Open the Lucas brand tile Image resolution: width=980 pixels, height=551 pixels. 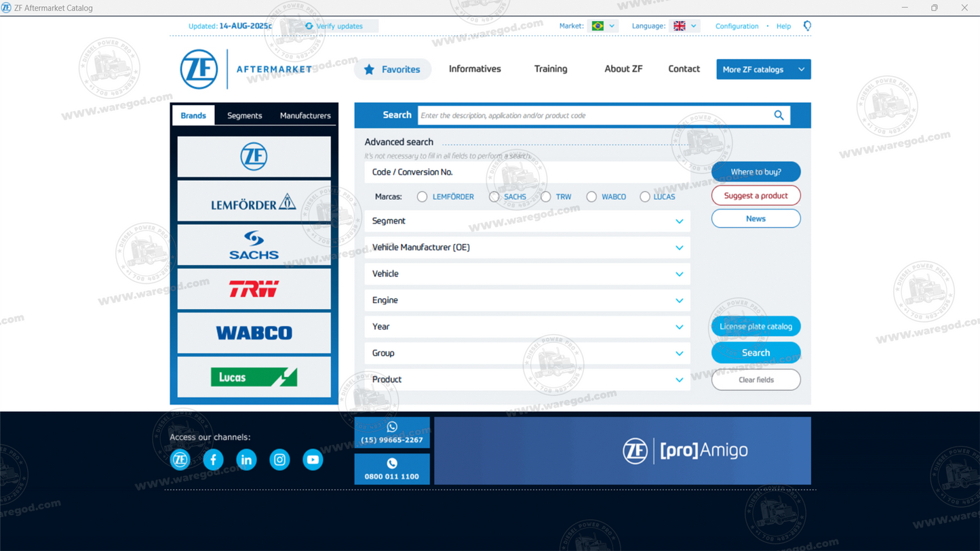tap(254, 377)
